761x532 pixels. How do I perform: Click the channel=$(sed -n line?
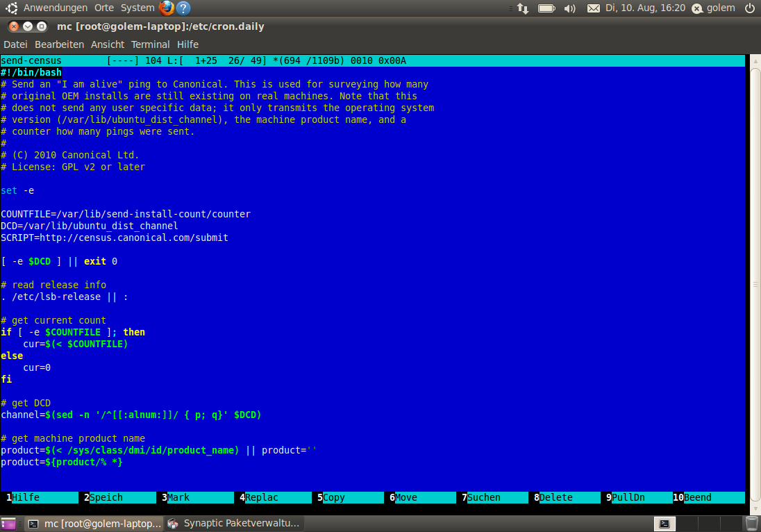tap(131, 415)
